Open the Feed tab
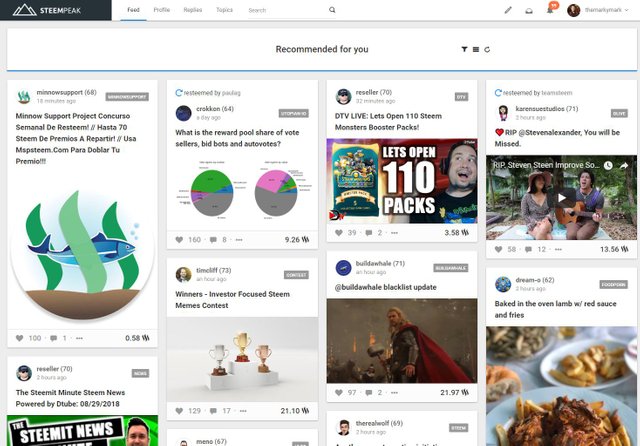 pyautogui.click(x=133, y=10)
